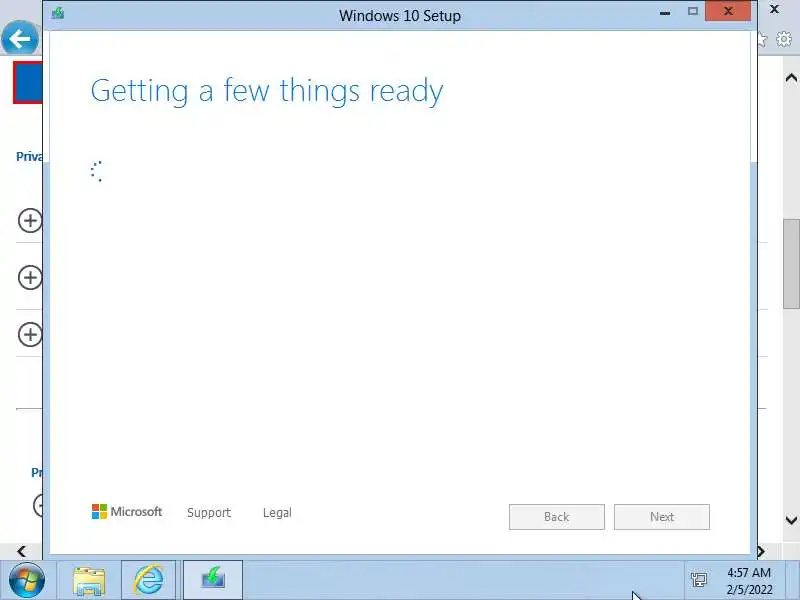800x600 pixels.
Task: Close the Windows 10 Setup window
Action: point(728,11)
